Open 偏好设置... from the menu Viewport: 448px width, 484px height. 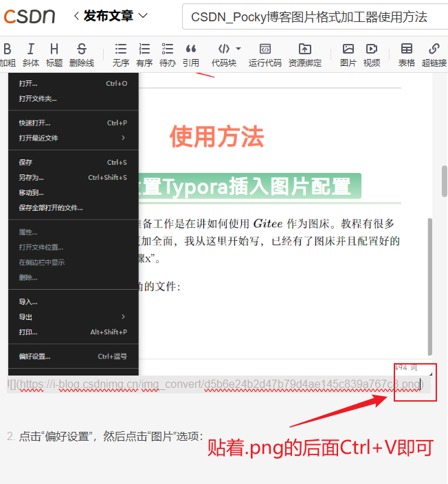(74, 356)
